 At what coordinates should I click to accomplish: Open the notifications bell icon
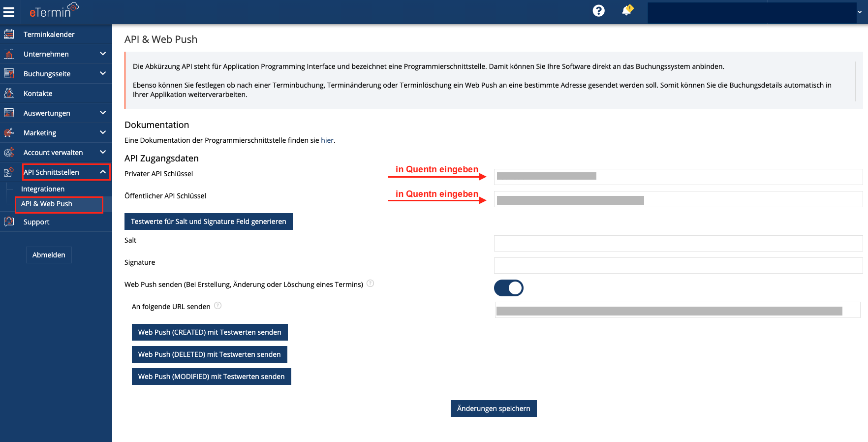[x=627, y=10]
